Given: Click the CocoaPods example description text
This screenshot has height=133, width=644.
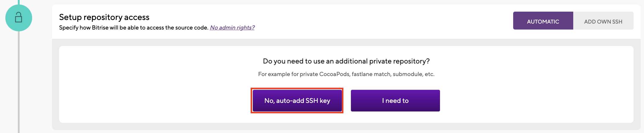Looking at the screenshot, I should (346, 74).
